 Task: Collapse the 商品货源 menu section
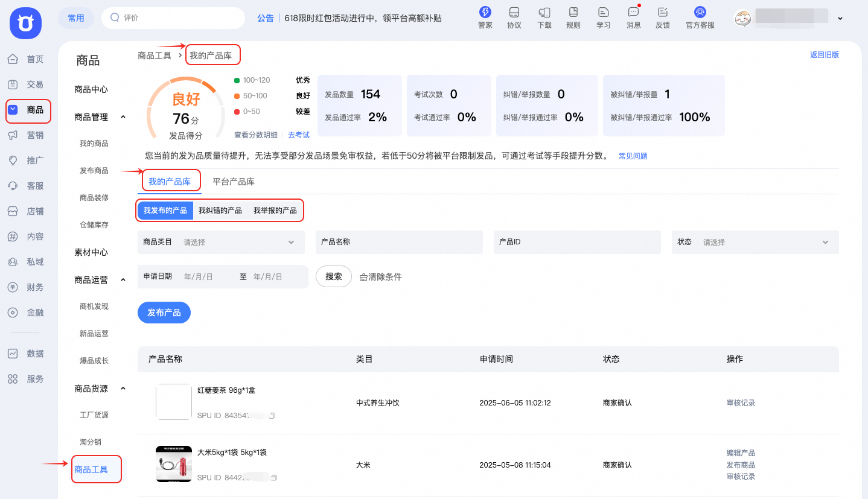(123, 389)
